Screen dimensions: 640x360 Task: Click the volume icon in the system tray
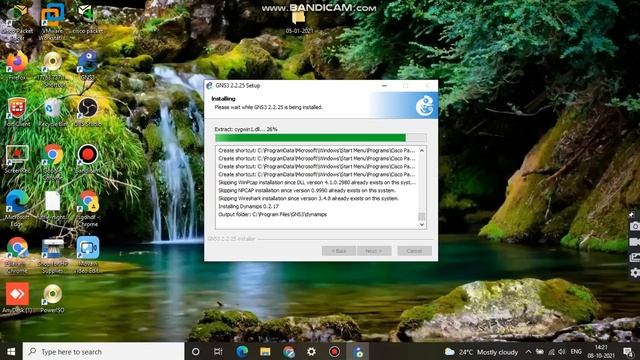coord(562,351)
